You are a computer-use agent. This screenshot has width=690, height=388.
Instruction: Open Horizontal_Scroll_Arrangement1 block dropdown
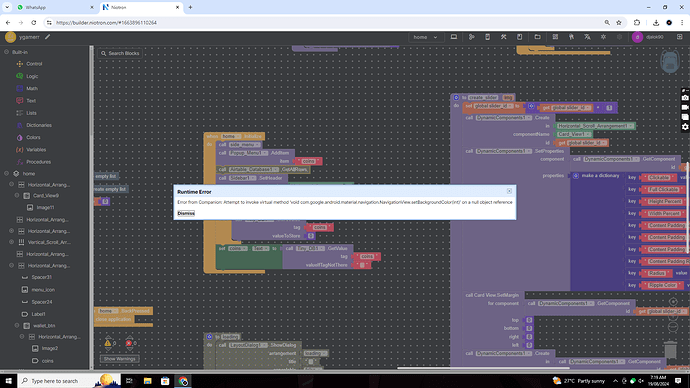[631, 126]
